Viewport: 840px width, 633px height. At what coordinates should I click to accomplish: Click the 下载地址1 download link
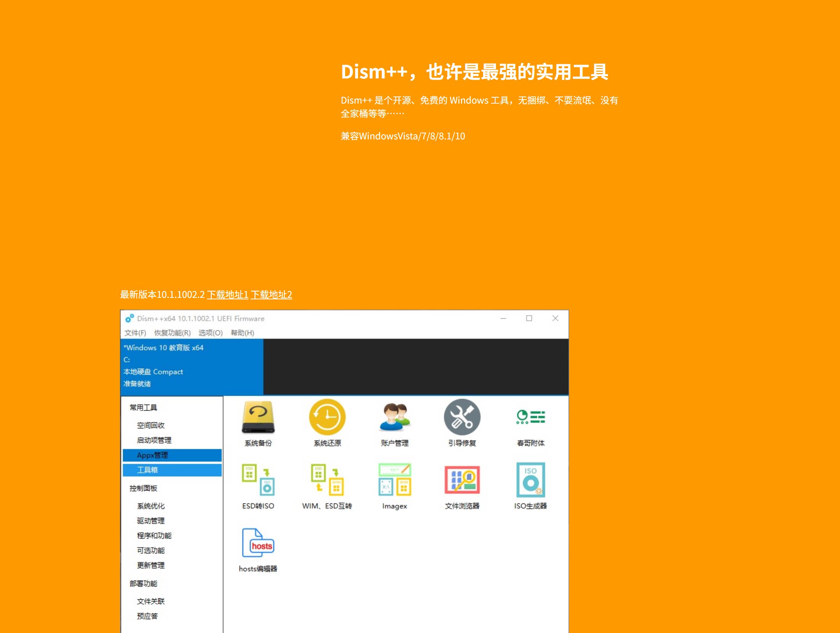pos(228,294)
